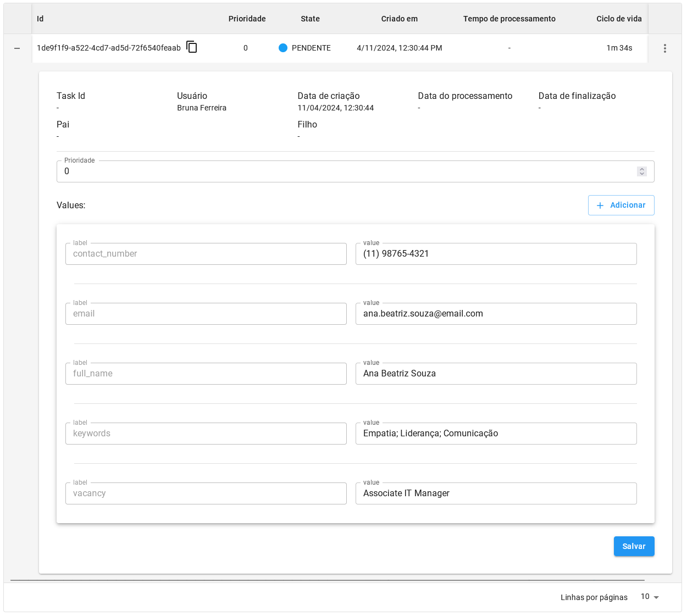Save changes with the Salvar button

(633, 546)
